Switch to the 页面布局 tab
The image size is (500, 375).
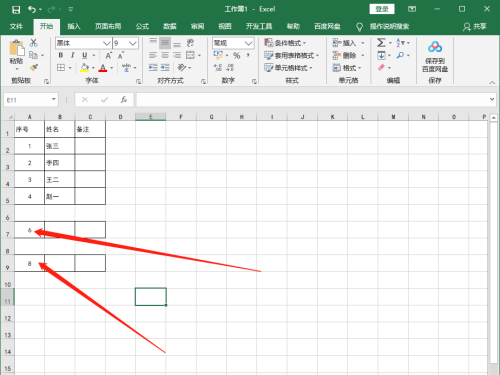[x=108, y=26]
